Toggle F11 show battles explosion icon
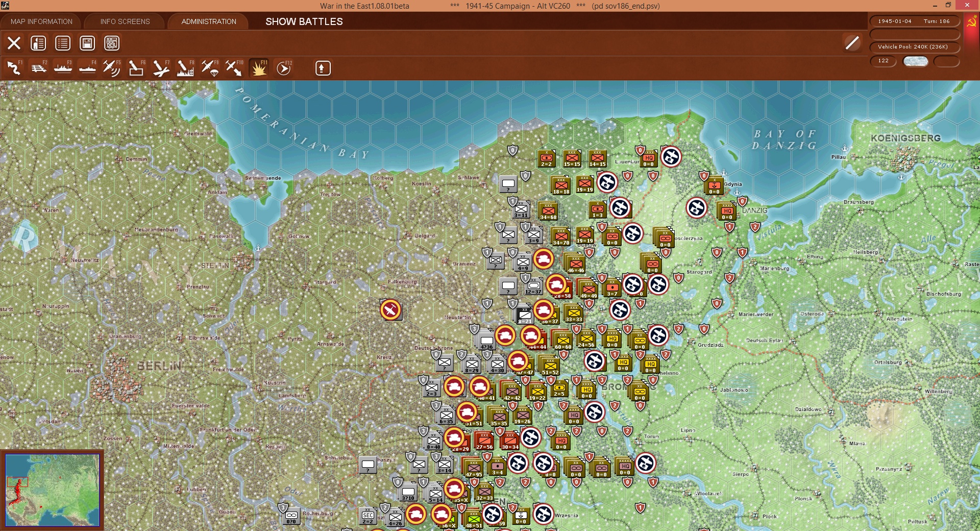Image resolution: width=980 pixels, height=531 pixels. point(259,68)
